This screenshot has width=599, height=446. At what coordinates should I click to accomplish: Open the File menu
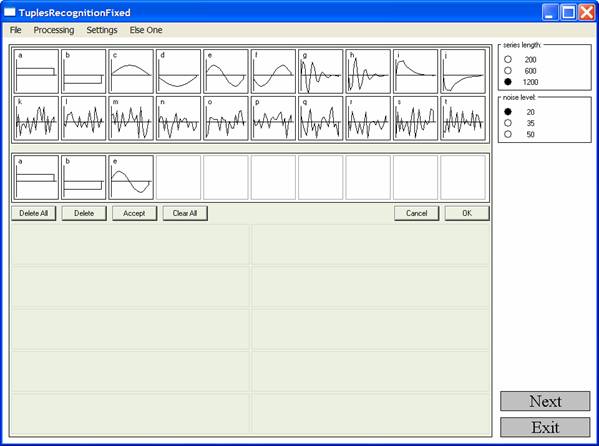click(16, 30)
